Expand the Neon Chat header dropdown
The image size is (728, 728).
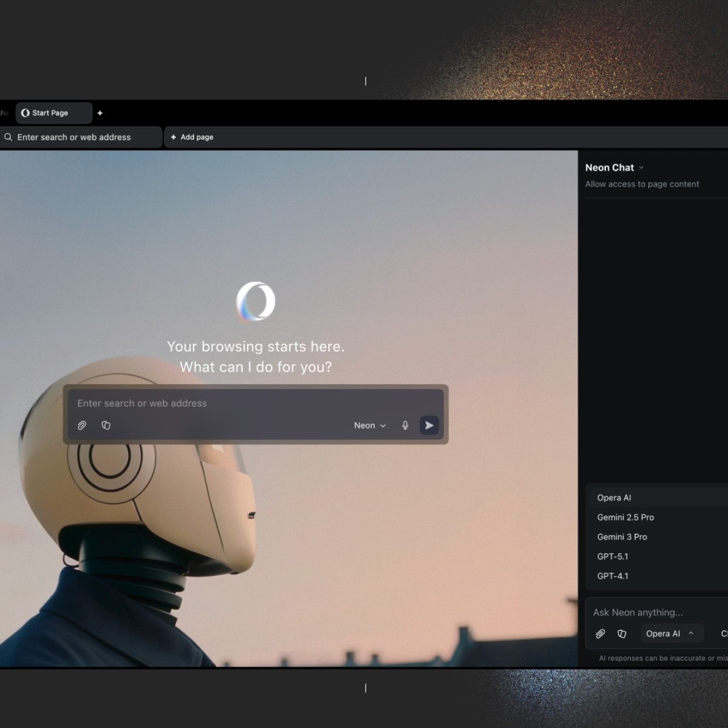coord(642,167)
